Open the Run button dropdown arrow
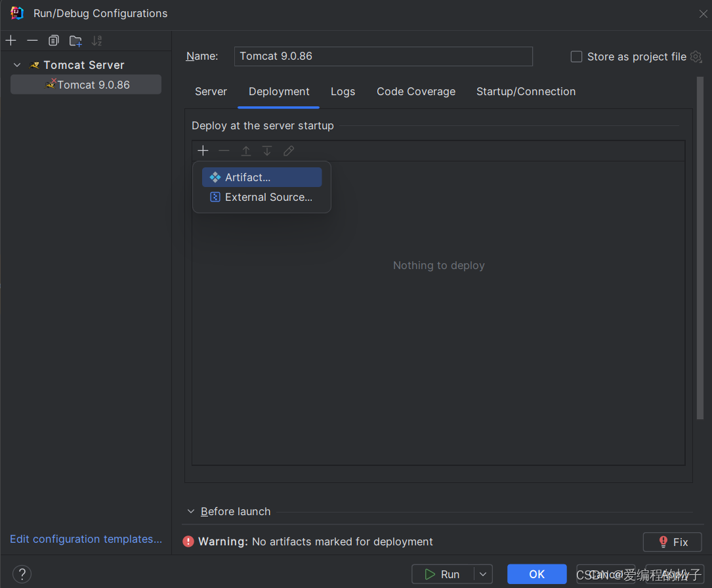The image size is (712, 588). point(483,574)
